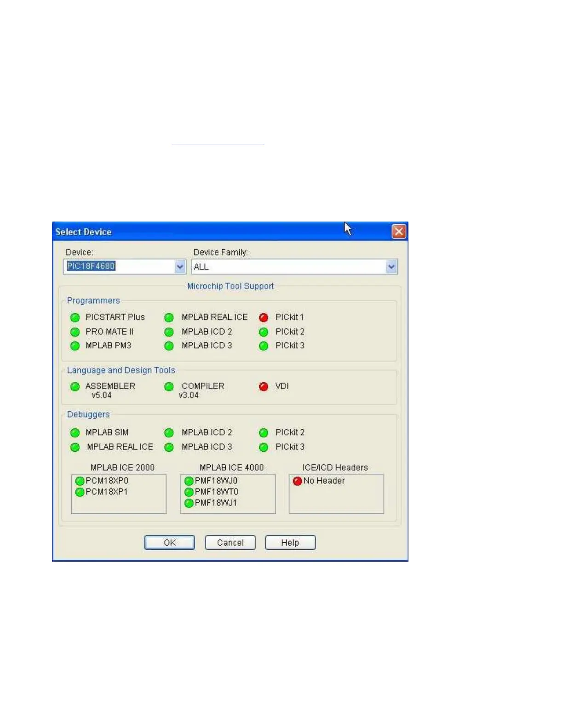
Task: Click the green icon beside PMF18WJ1
Action: point(189,503)
